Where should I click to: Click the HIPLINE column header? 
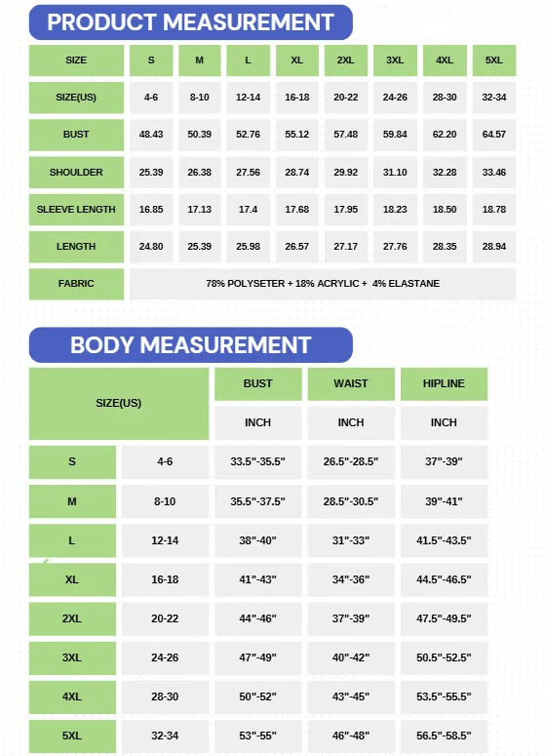point(444,383)
